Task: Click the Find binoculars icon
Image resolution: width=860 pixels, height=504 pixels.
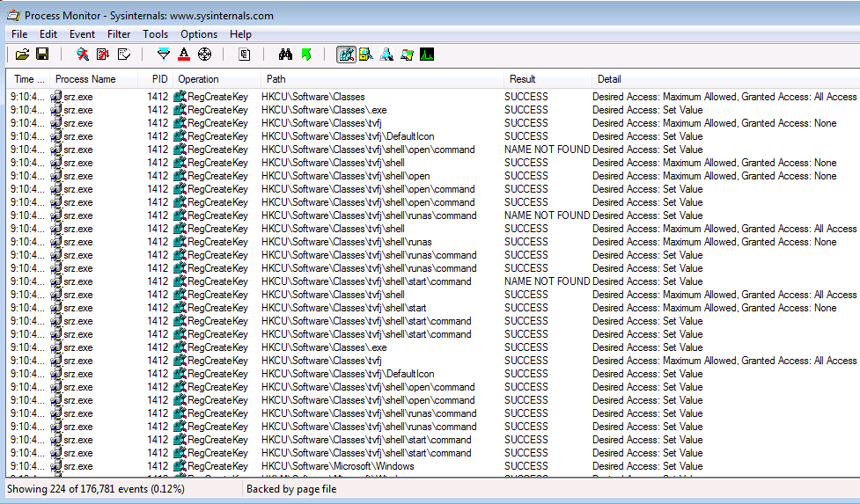Action: [285, 55]
